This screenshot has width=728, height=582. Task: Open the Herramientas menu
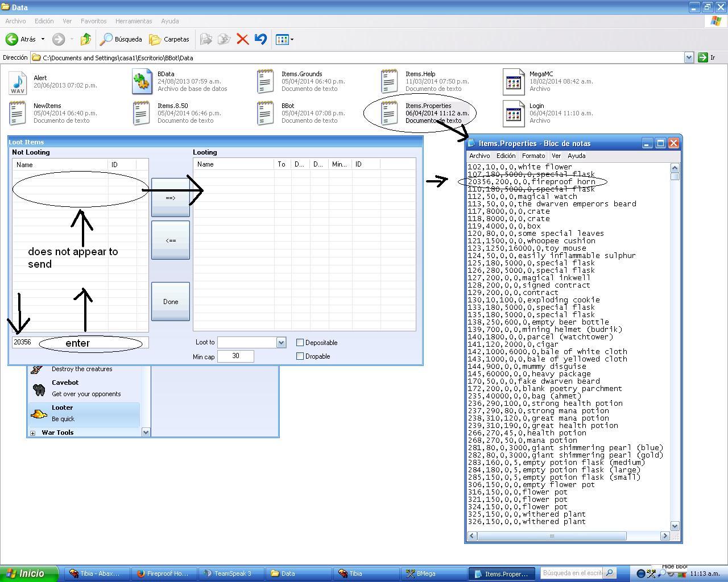click(134, 21)
